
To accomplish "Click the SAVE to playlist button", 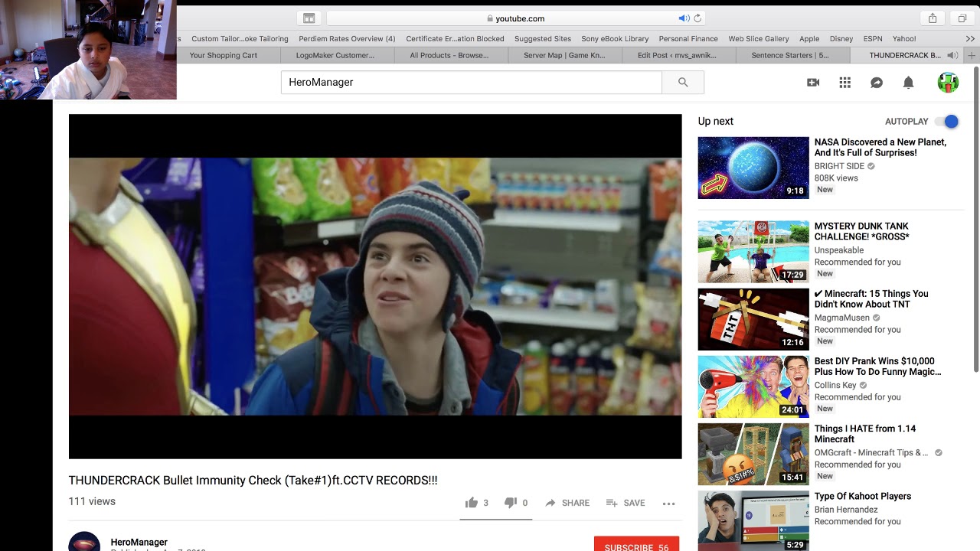I will click(x=626, y=503).
